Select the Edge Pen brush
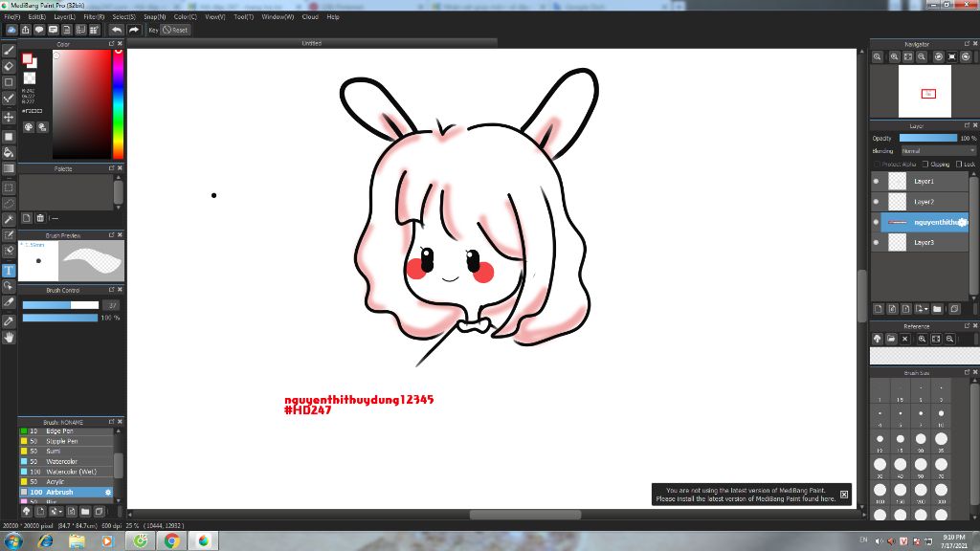 pos(66,431)
